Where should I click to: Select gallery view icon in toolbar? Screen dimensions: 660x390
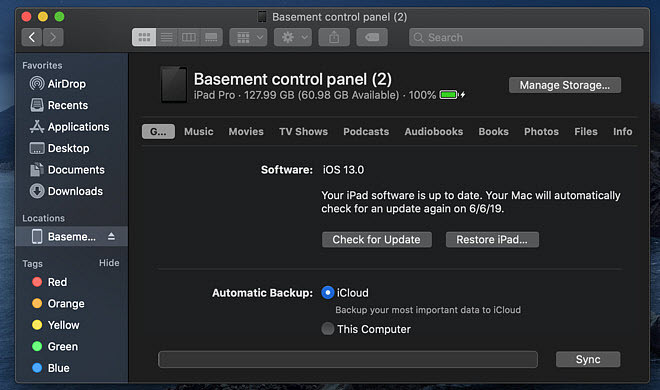click(211, 37)
